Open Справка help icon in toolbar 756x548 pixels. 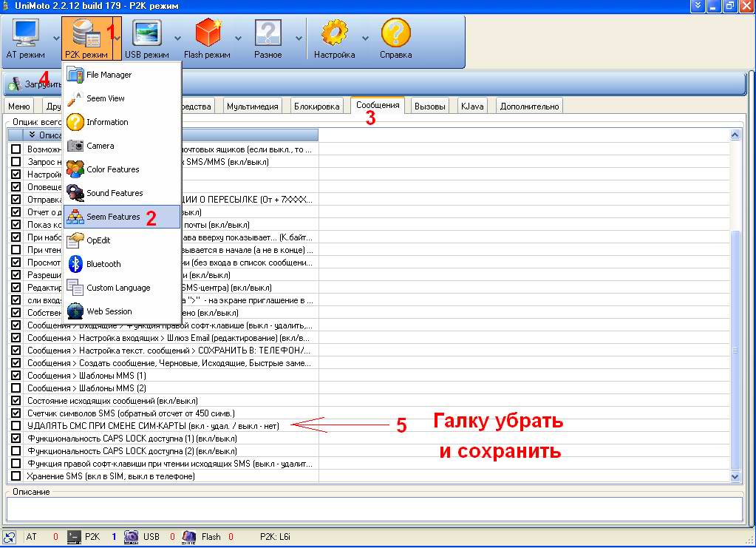click(x=396, y=33)
